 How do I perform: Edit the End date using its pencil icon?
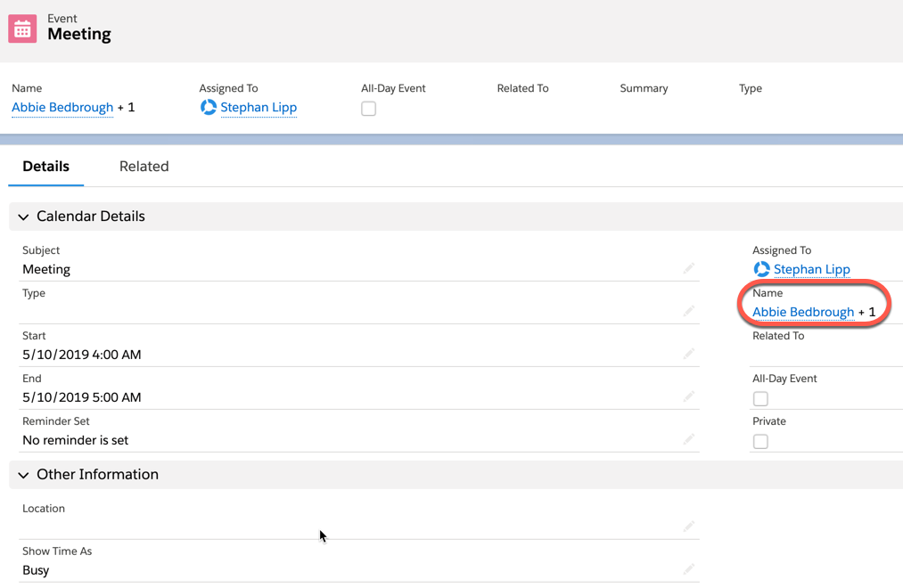point(687,396)
